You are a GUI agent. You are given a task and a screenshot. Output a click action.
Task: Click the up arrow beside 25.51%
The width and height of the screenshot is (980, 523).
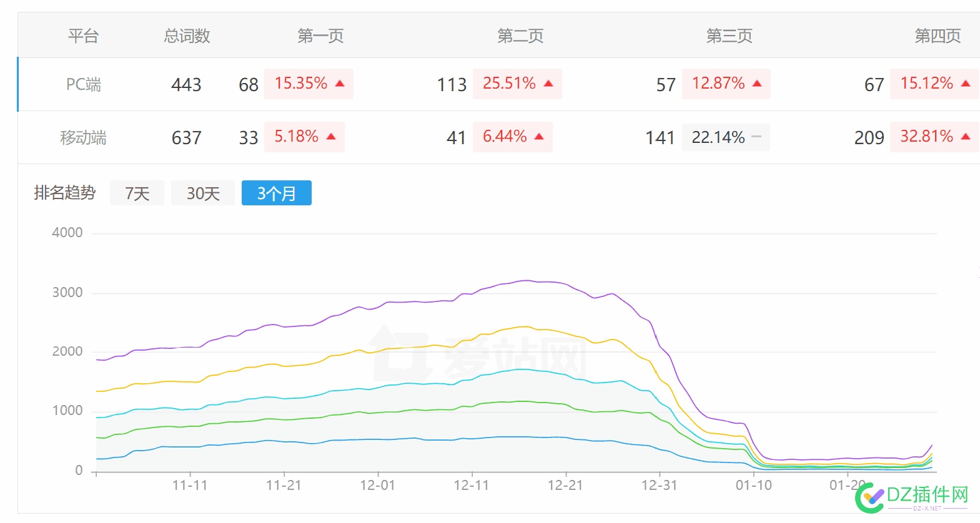548,84
